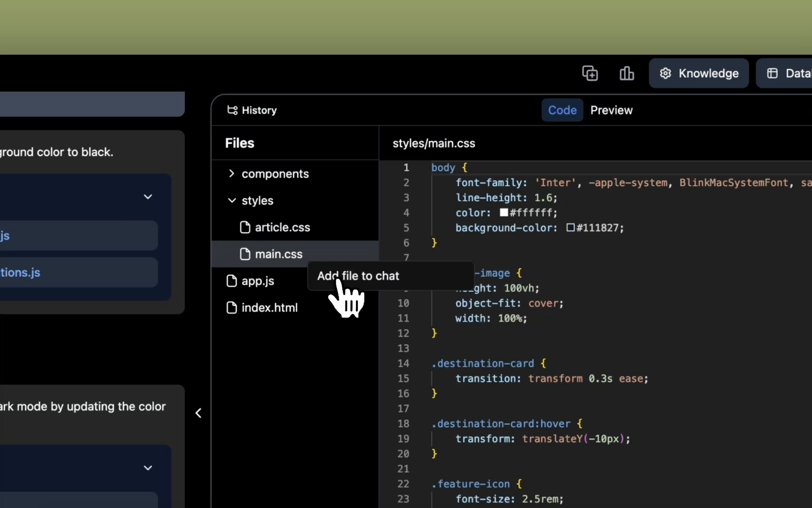Click the dark mode chat message text

(x=83, y=406)
